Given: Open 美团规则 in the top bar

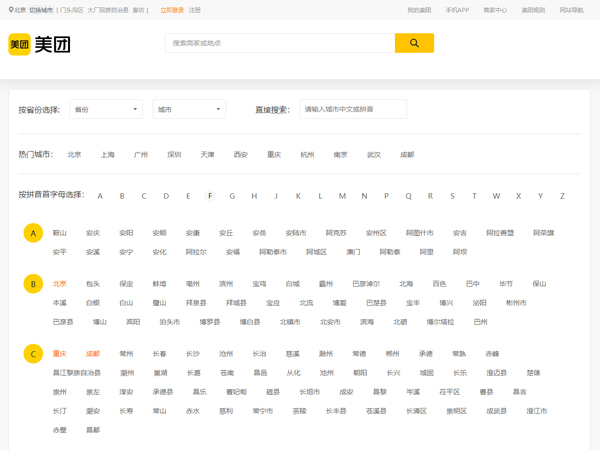Looking at the screenshot, I should pyautogui.click(x=533, y=10).
